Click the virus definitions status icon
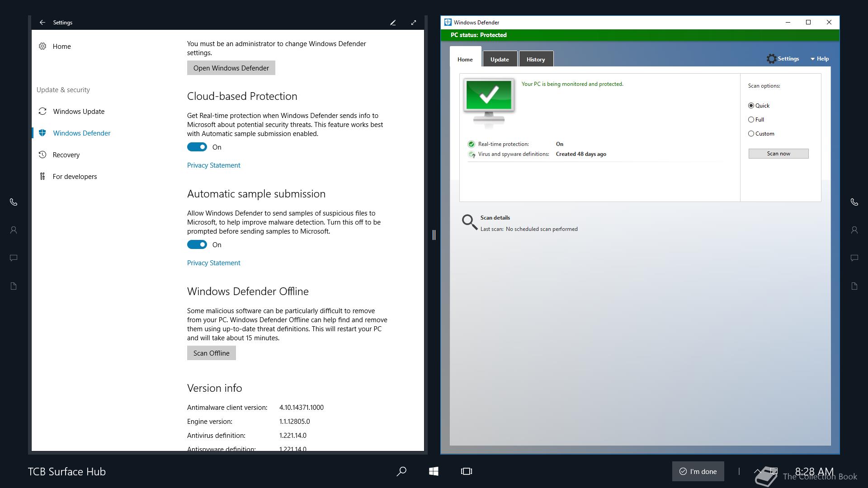Viewport: 868px width, 488px height. point(471,154)
